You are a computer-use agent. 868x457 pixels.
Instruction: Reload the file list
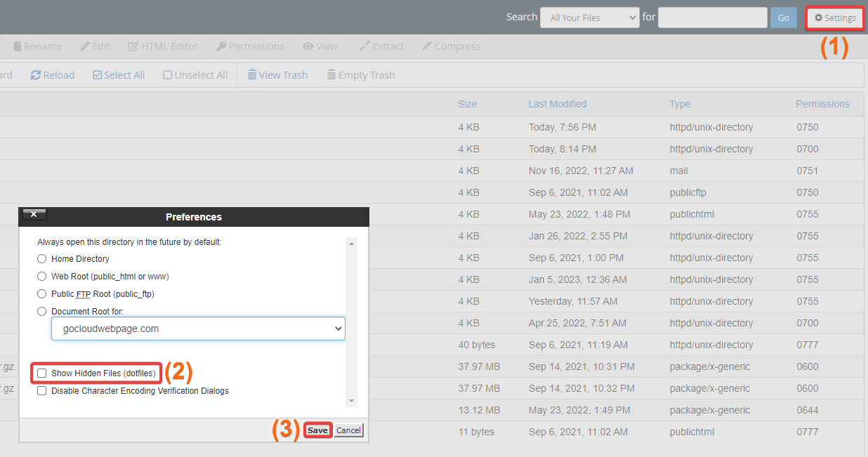coord(53,75)
